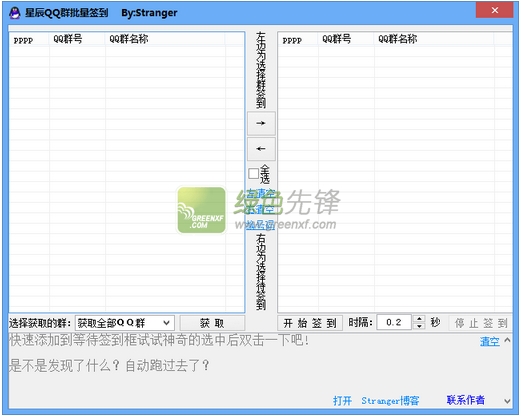The image size is (521, 416).
Task: Click PPPP column header in right list
Action: [298, 39]
